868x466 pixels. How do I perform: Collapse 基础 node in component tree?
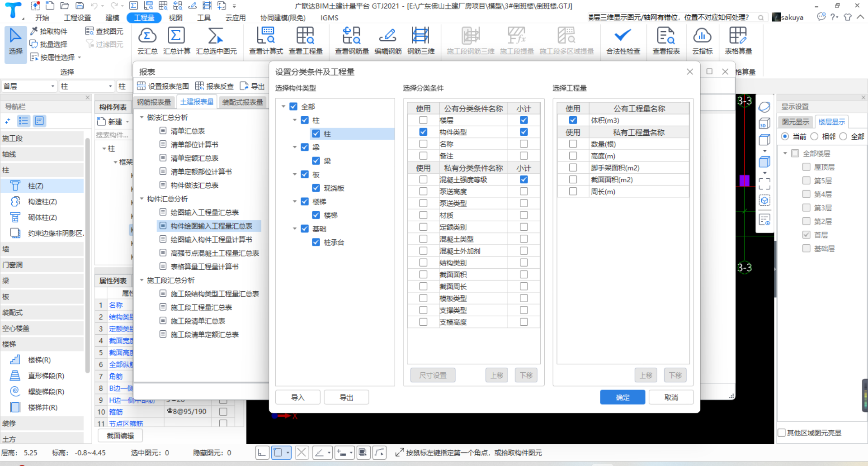(295, 229)
